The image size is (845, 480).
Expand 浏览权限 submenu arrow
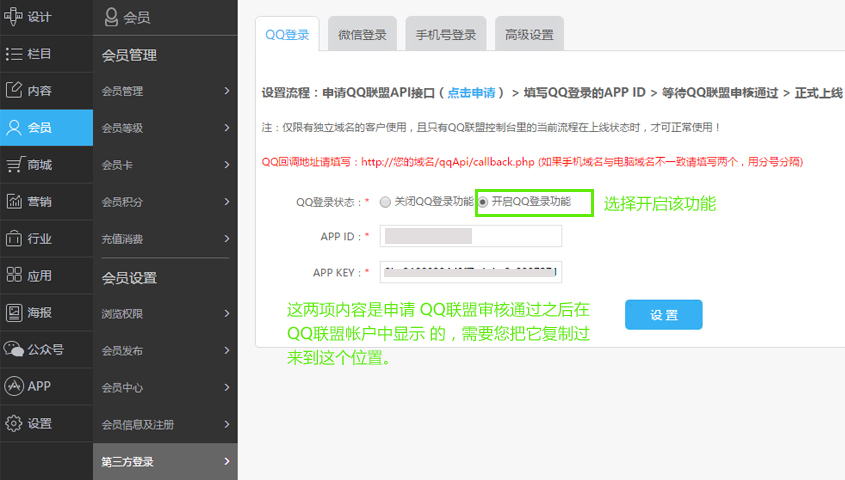227,313
